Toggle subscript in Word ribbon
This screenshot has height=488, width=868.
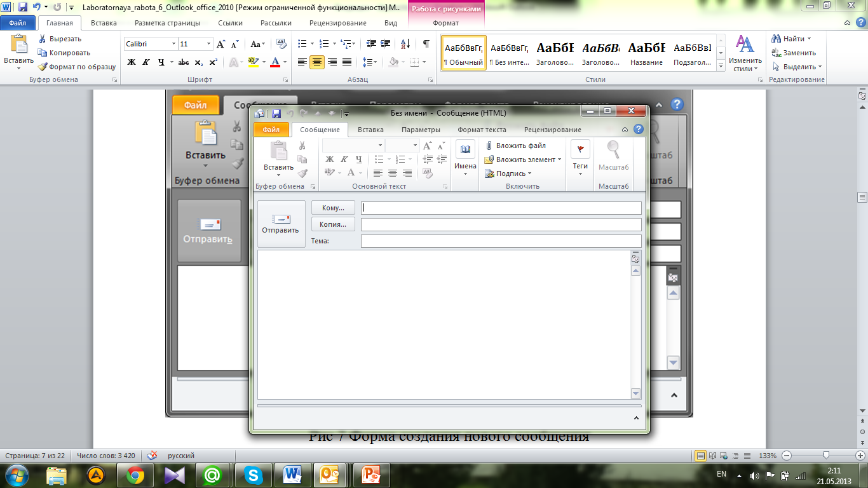[198, 62]
